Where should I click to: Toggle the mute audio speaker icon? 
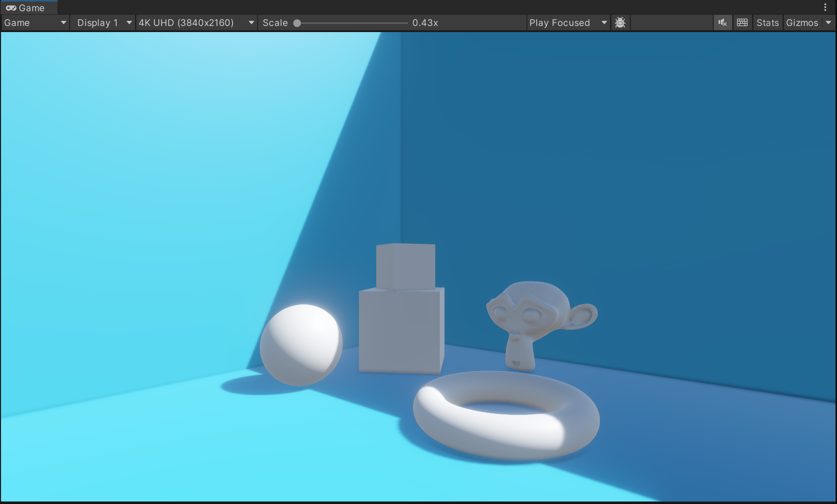[722, 23]
